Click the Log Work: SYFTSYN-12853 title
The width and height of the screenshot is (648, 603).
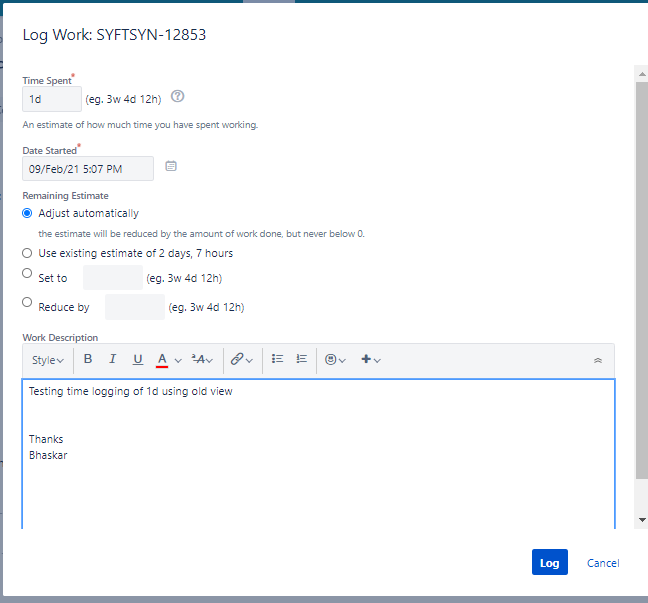coord(114,35)
